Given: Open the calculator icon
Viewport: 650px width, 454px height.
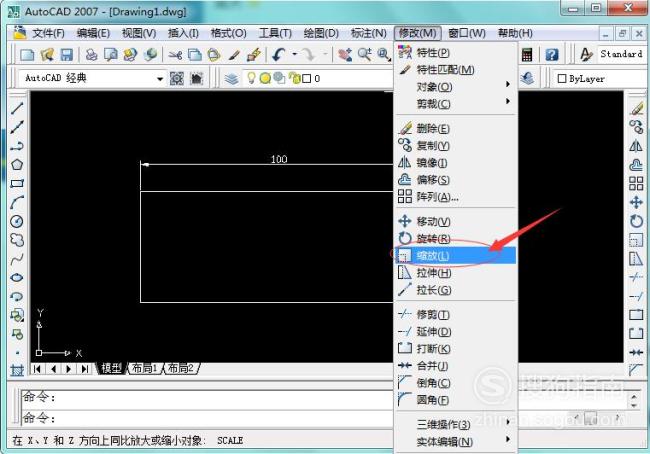Looking at the screenshot, I should [526, 55].
